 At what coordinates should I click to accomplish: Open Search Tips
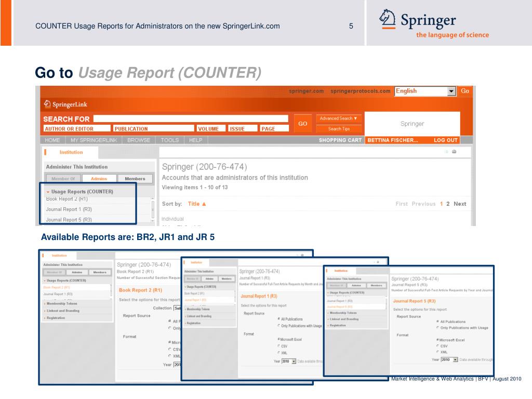pos(338,129)
